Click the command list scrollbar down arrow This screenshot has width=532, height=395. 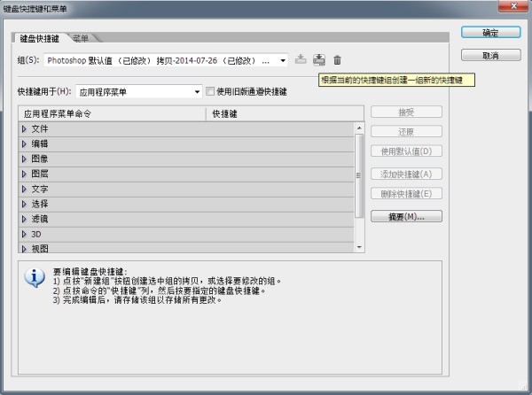coord(359,246)
